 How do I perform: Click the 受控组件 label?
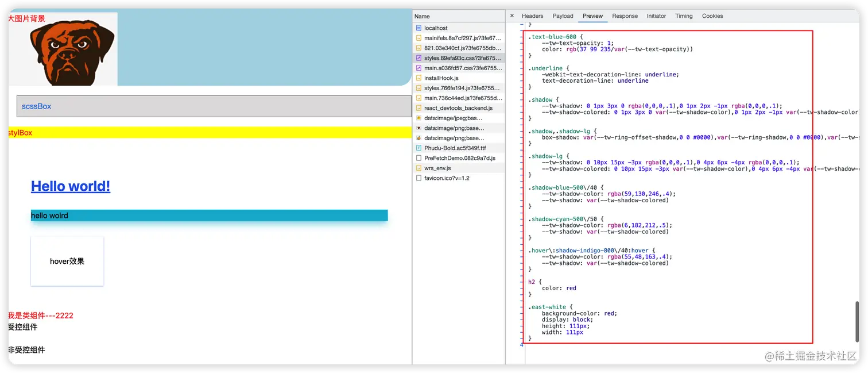(x=23, y=327)
